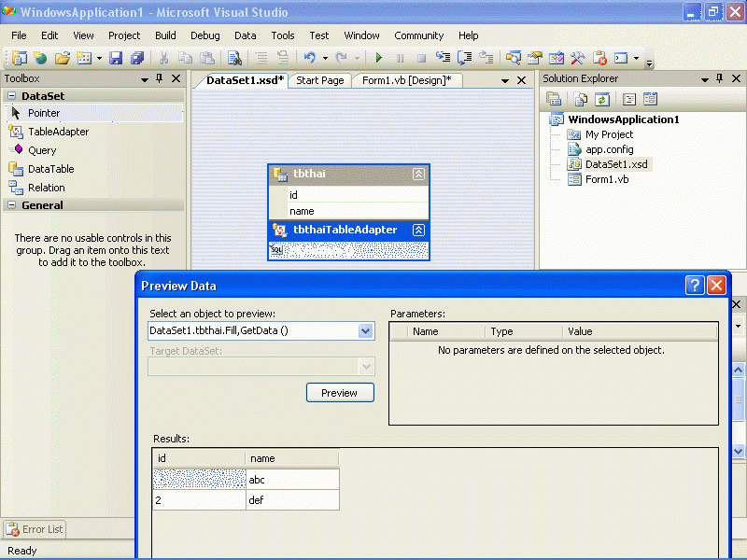Click the New Web Site toolbar icon

tap(41, 58)
